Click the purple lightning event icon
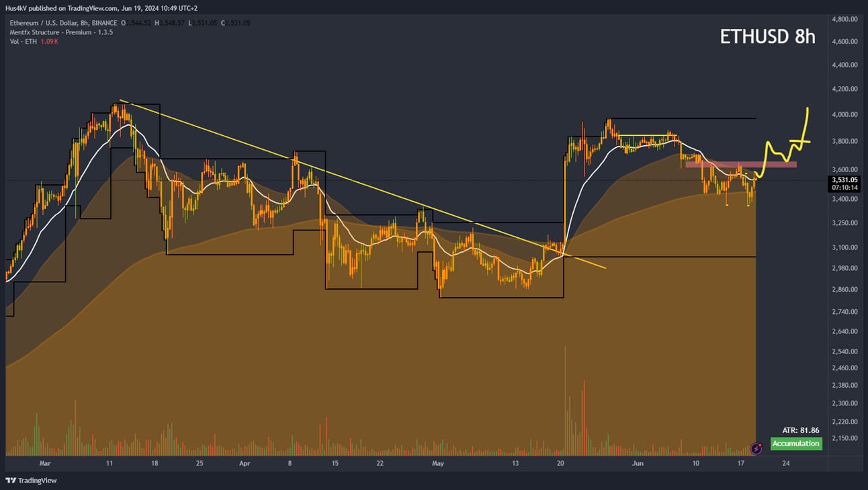868x490 pixels. click(756, 448)
